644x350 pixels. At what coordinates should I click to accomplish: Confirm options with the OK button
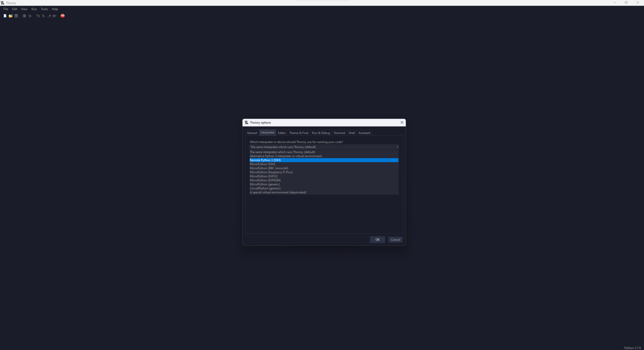[x=378, y=240]
